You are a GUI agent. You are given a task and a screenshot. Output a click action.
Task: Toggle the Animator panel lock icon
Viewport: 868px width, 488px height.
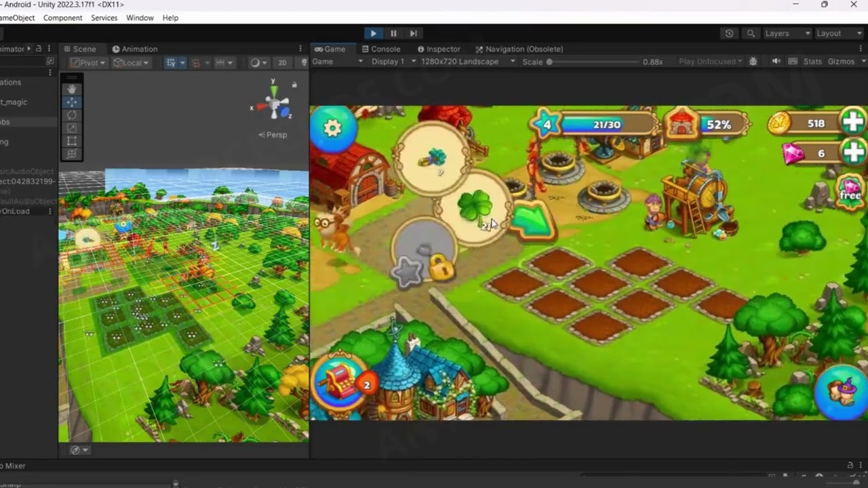click(39, 49)
